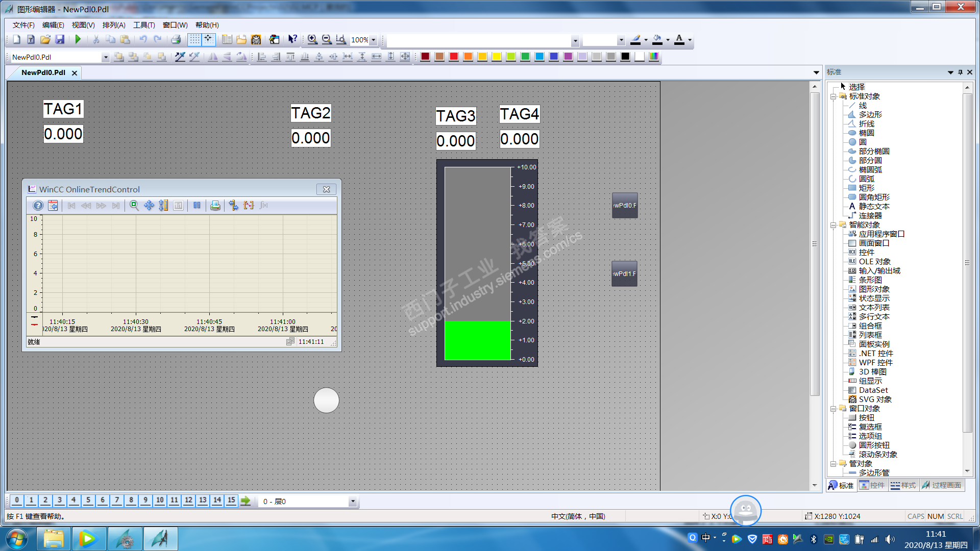Image resolution: width=980 pixels, height=551 pixels.
Task: Click the trend control print icon
Action: (215, 205)
